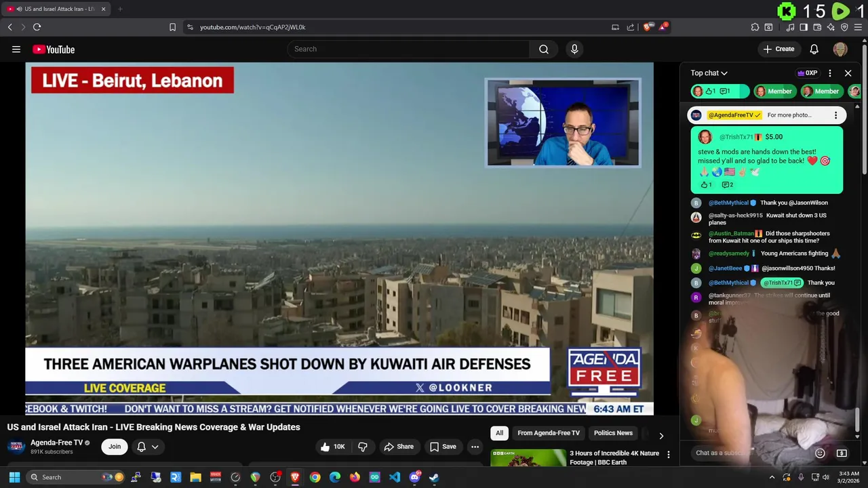Click the super chat dollar icon
The height and width of the screenshot is (488, 868).
(x=842, y=453)
